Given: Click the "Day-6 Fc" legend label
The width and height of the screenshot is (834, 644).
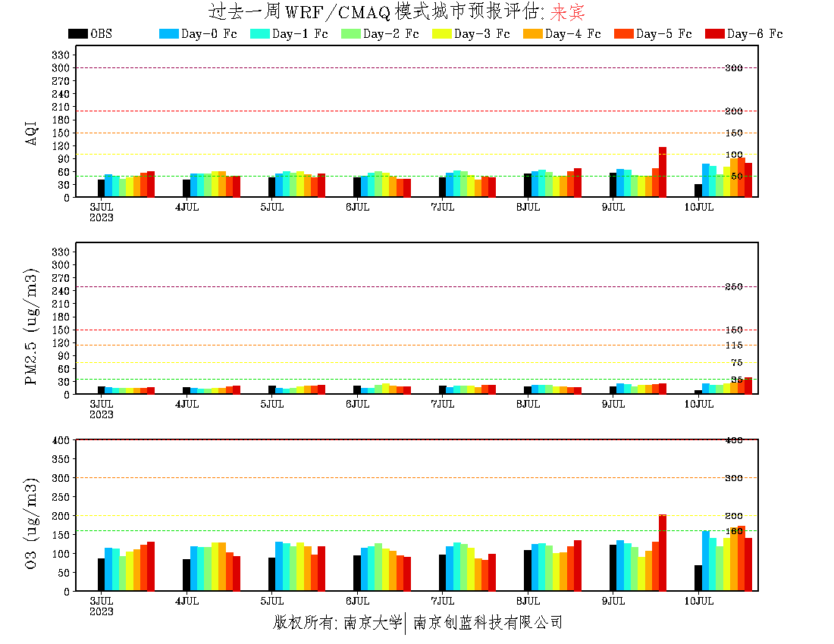Looking at the screenshot, I should click(x=754, y=33).
